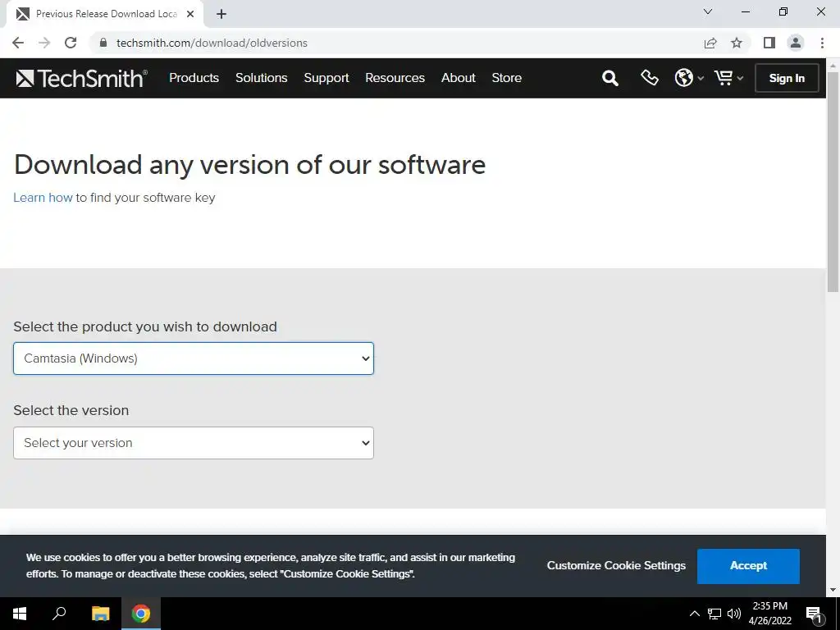The width and height of the screenshot is (840, 630).
Task: Open the Chrome three-dot menu
Action: click(x=822, y=43)
